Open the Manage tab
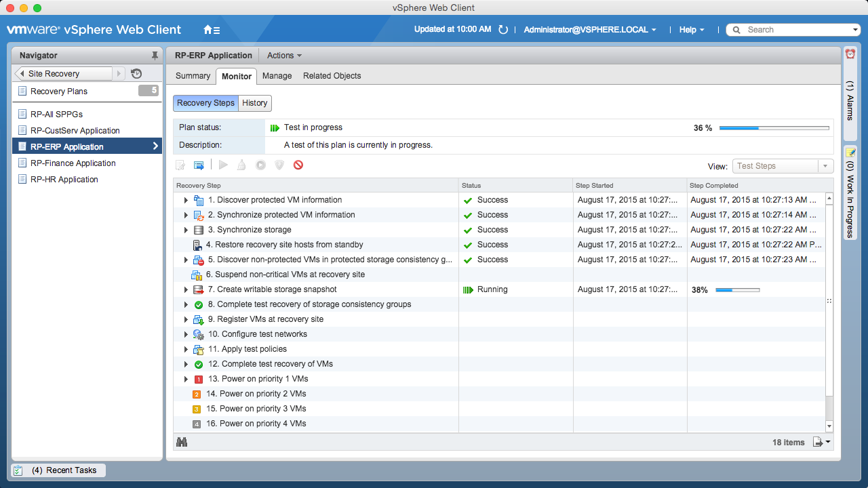The width and height of the screenshot is (868, 488). [x=277, y=76]
